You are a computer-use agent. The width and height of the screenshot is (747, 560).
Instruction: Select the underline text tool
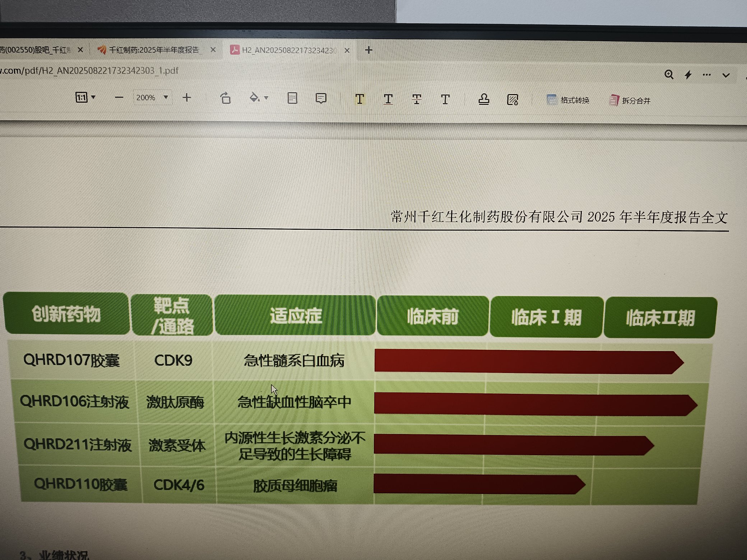388,99
